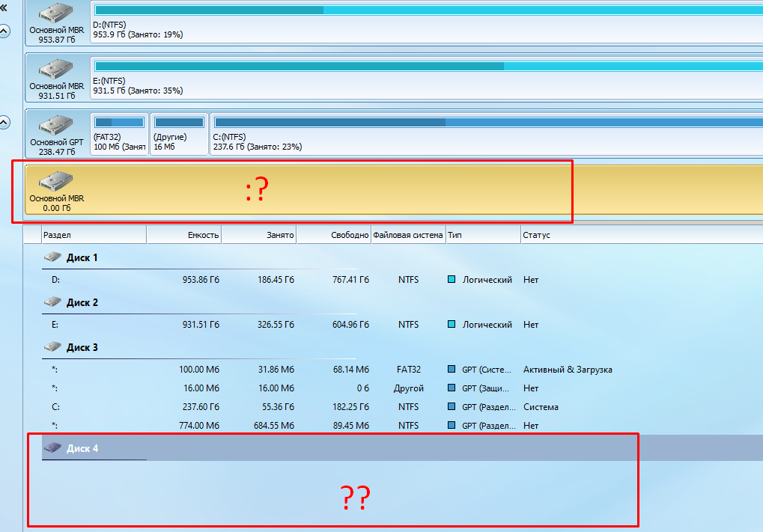763x532 pixels.
Task: Collapse the sidebar section beside D: disk
Action: point(4,31)
